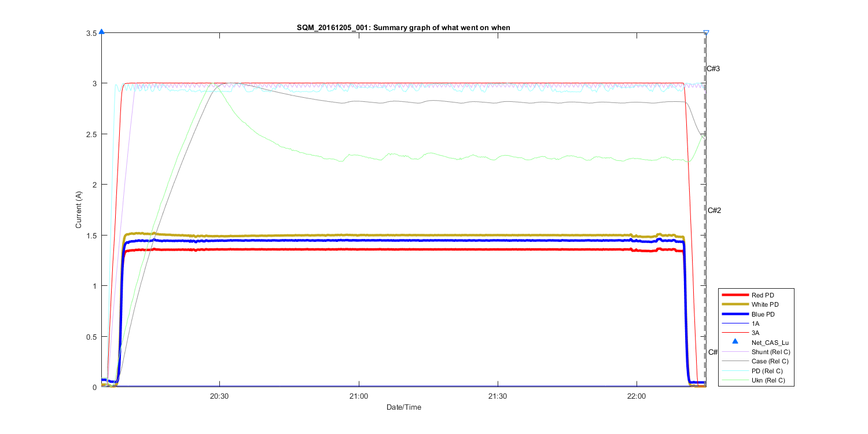This screenshot has width=868, height=434.
Task: Click the C#2 annotation label
Action: point(714,211)
